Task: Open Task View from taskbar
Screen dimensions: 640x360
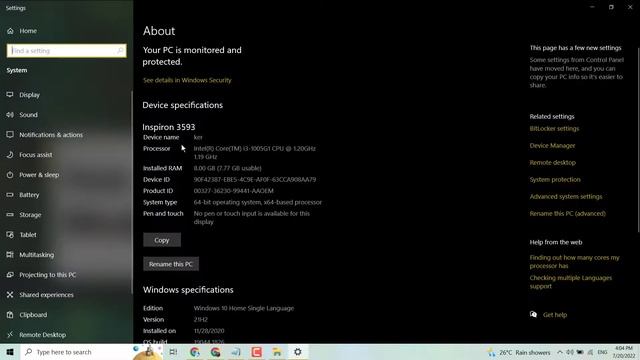Action: point(173,352)
